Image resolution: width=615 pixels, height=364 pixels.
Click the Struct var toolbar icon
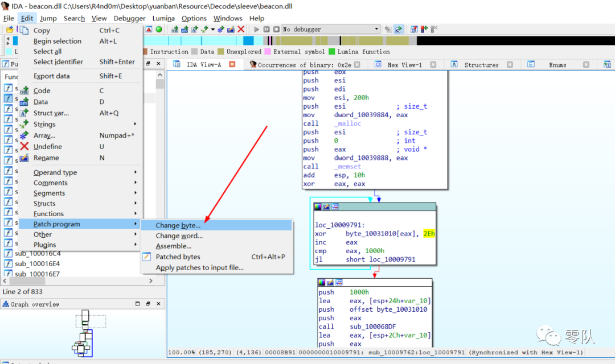(x=195, y=30)
